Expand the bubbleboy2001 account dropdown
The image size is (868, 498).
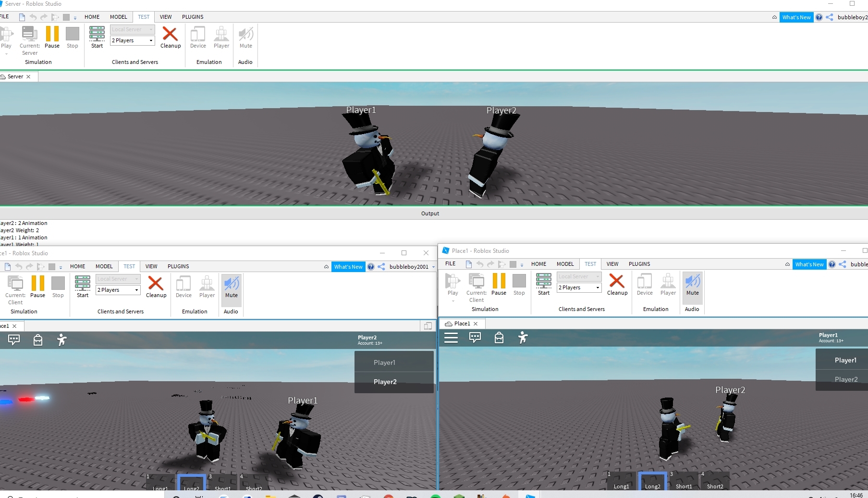(x=433, y=267)
